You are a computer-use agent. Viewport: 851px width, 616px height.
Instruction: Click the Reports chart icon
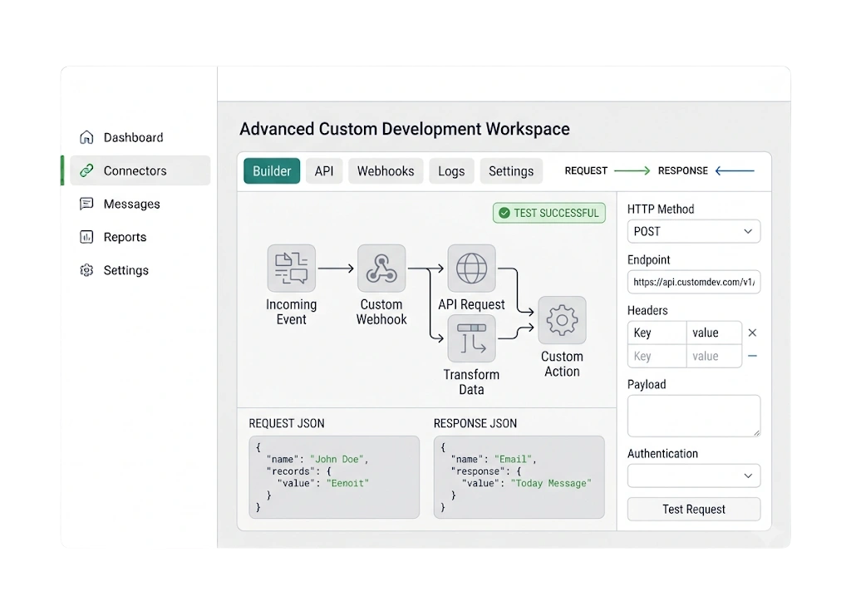click(86, 237)
